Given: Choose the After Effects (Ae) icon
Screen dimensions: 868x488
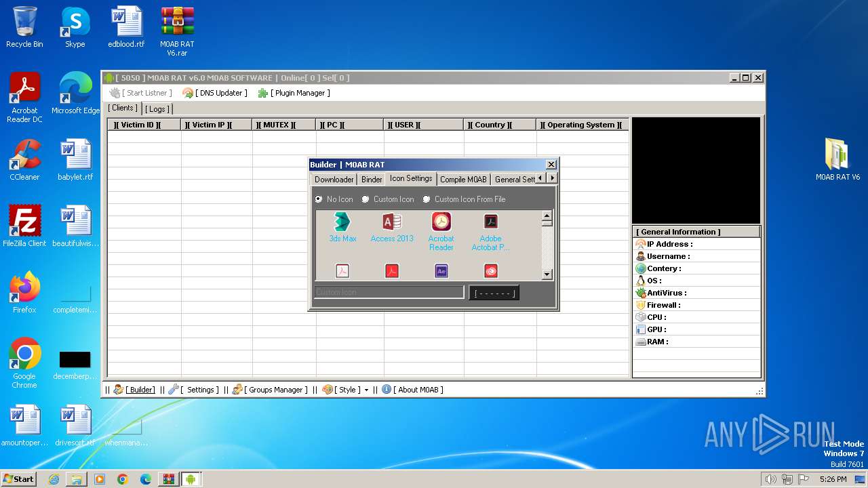Looking at the screenshot, I should point(441,271).
